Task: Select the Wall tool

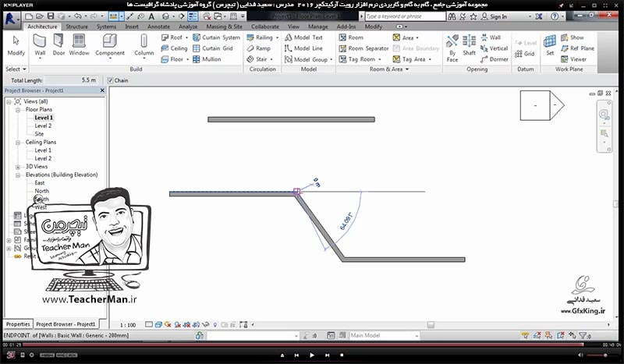Action: [40, 45]
